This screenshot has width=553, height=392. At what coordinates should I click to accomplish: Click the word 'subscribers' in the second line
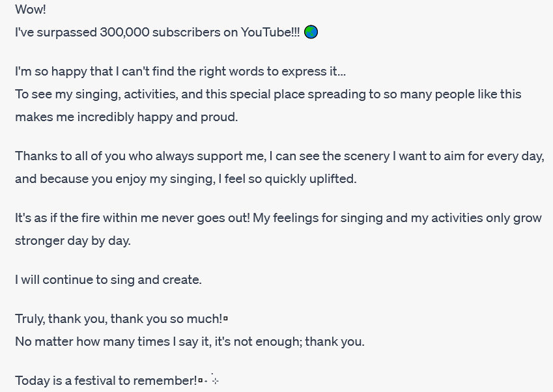[186, 33]
